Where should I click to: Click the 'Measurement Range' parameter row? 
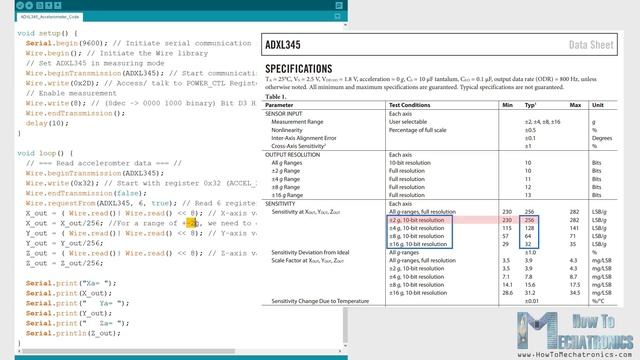pyautogui.click(x=297, y=122)
